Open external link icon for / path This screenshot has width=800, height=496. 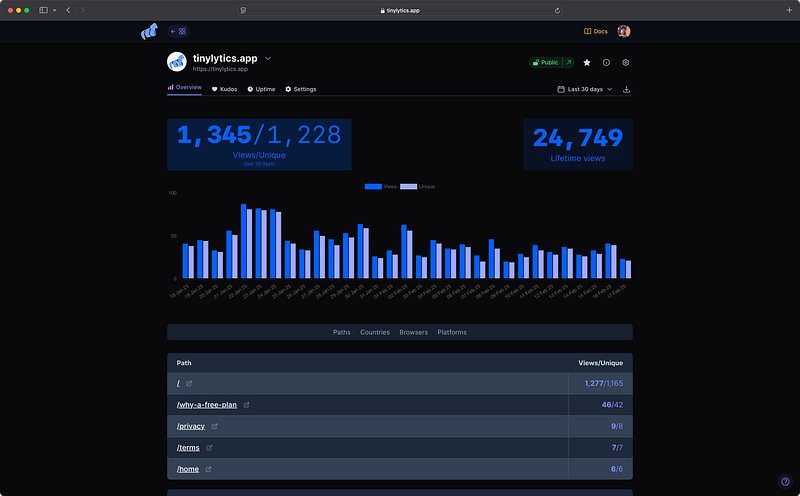click(x=189, y=383)
